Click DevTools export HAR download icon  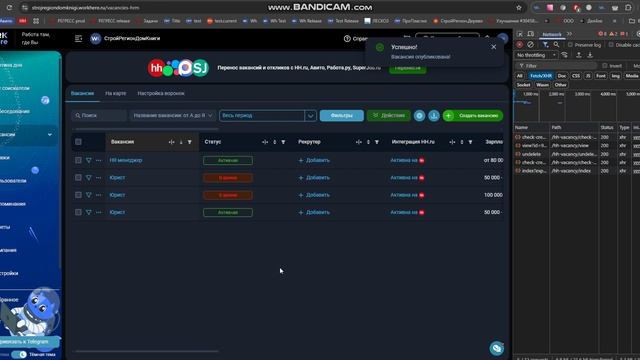[590, 55]
